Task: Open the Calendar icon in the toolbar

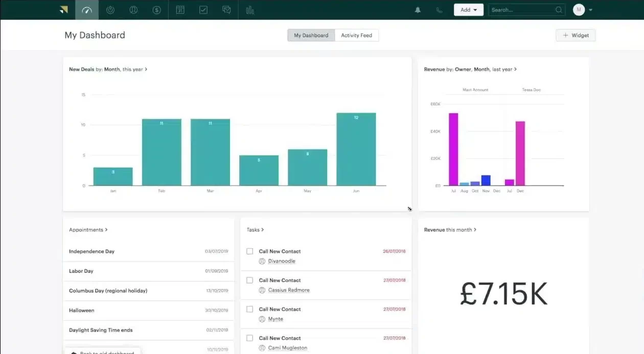Action: 180,9
